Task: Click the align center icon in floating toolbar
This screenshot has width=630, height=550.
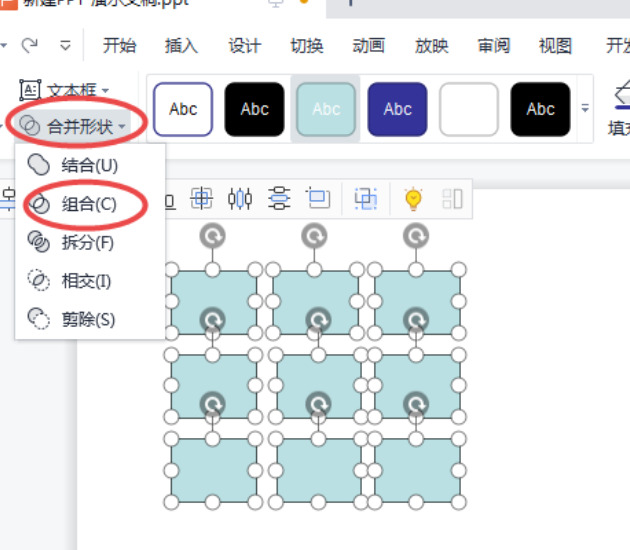Action: tap(201, 198)
